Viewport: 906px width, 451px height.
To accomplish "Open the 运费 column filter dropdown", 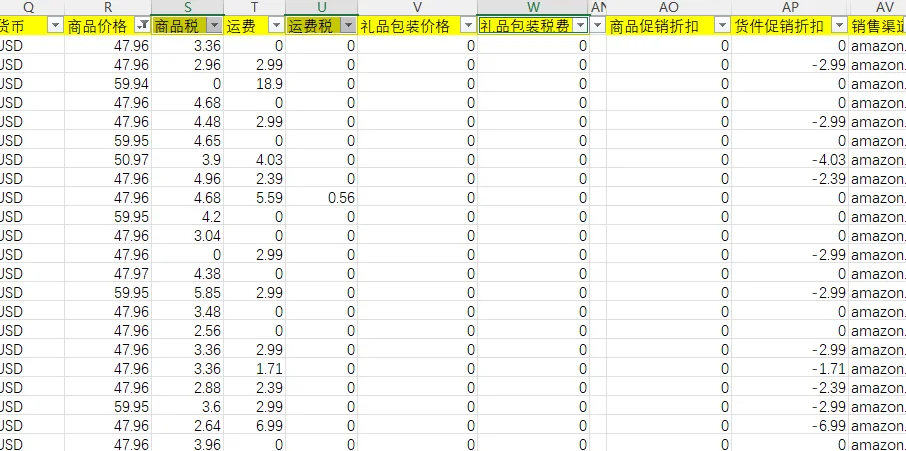I will coord(275,26).
